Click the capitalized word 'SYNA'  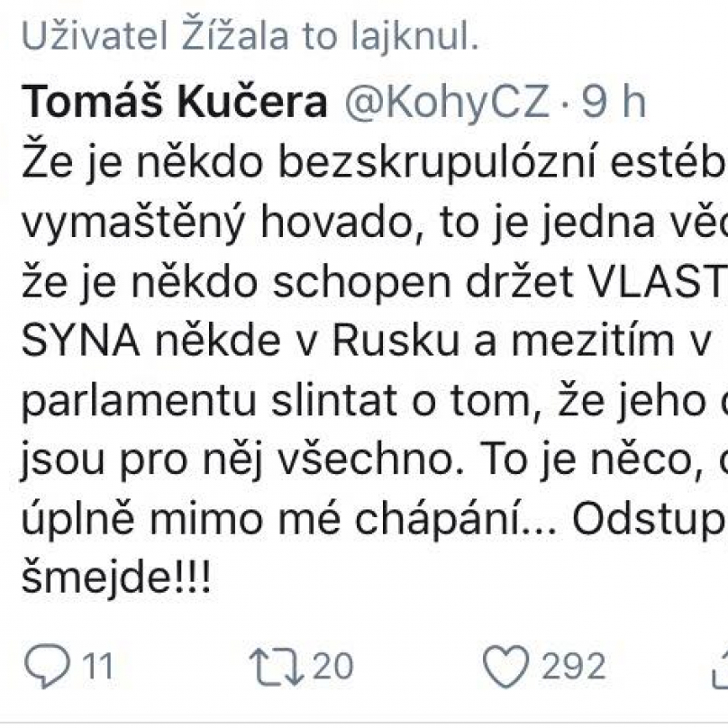click(81, 341)
